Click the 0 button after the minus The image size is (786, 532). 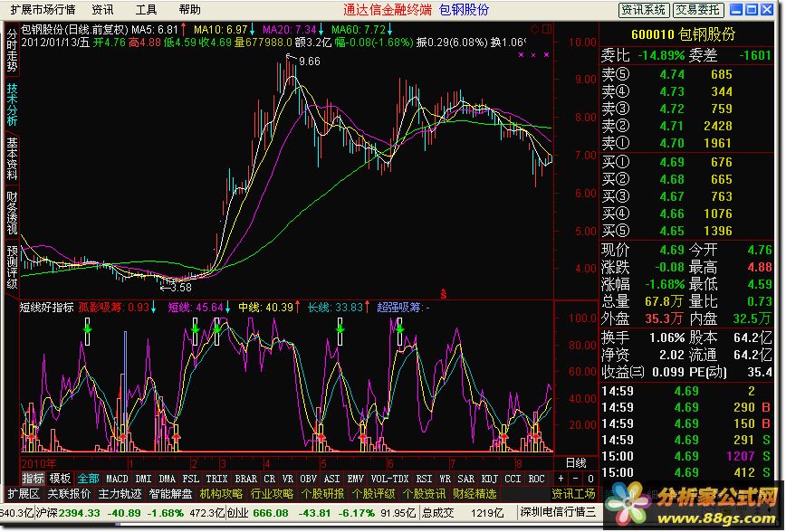tap(590, 480)
